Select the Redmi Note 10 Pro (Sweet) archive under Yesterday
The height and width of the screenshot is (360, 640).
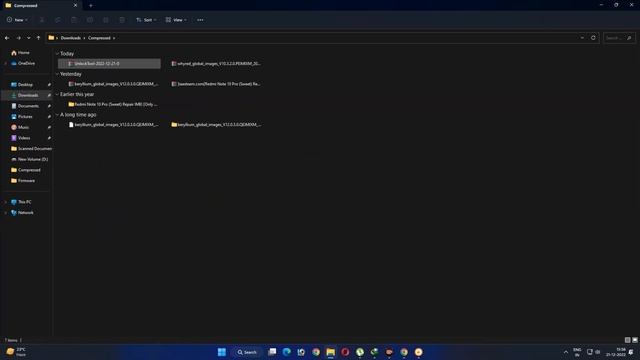pyautogui.click(x=216, y=84)
